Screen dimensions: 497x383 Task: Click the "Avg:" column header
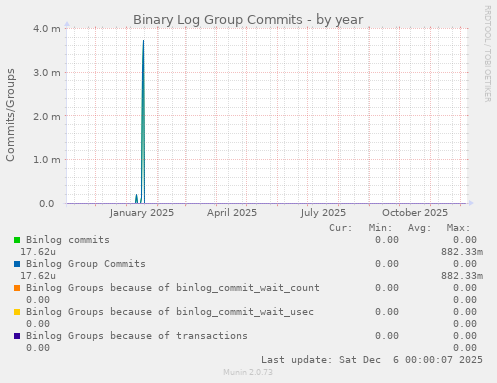tap(420, 228)
